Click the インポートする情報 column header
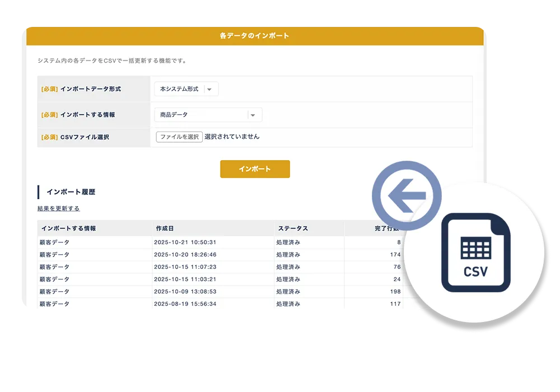Image resolution: width=560 pixels, height=392 pixels. (x=68, y=228)
